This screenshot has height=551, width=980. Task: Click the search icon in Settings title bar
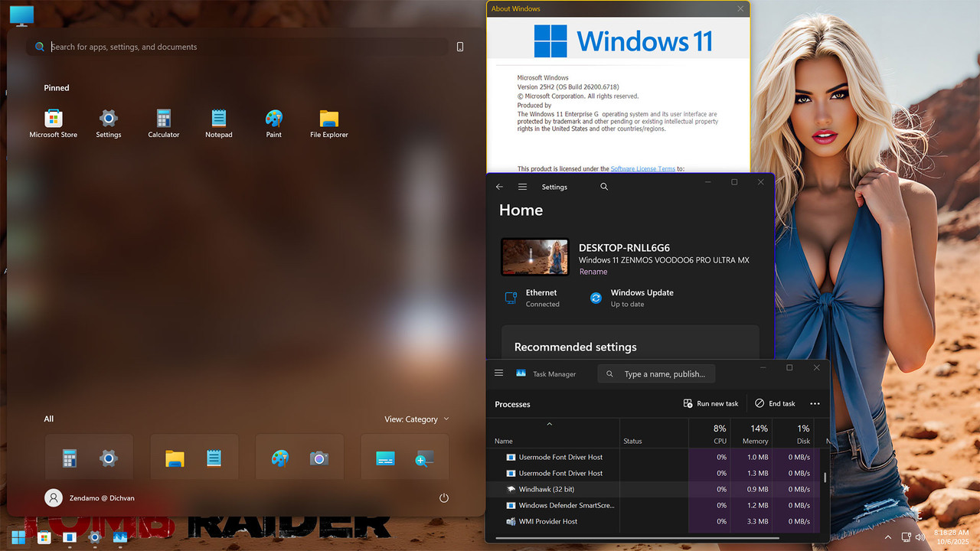click(604, 187)
